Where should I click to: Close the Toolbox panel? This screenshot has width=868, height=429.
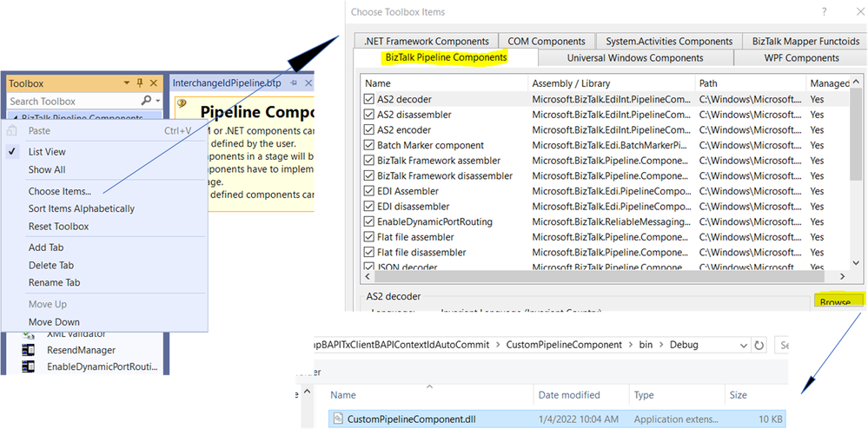pos(153,83)
